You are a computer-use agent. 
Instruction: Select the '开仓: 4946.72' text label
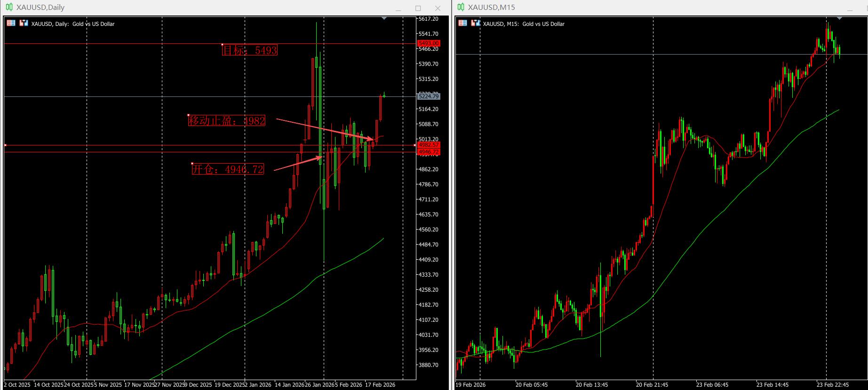pos(228,169)
